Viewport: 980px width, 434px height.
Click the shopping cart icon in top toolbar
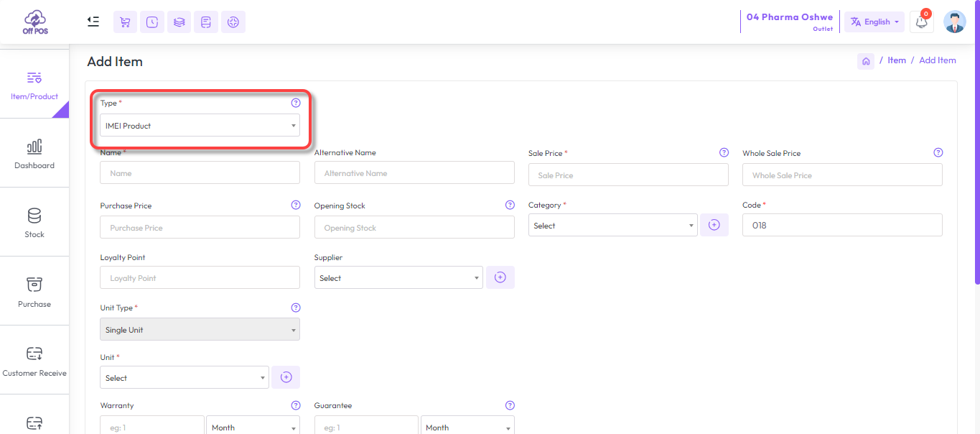point(125,22)
